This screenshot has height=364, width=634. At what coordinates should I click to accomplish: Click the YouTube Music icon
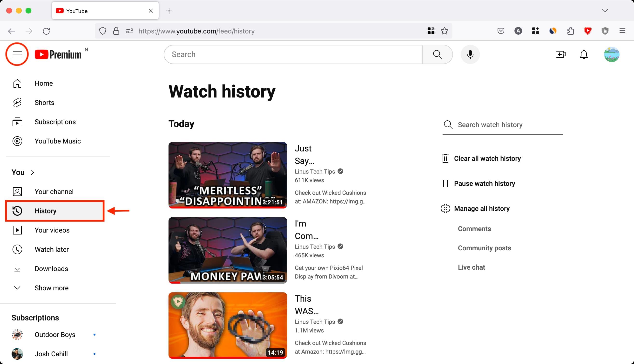(x=17, y=141)
